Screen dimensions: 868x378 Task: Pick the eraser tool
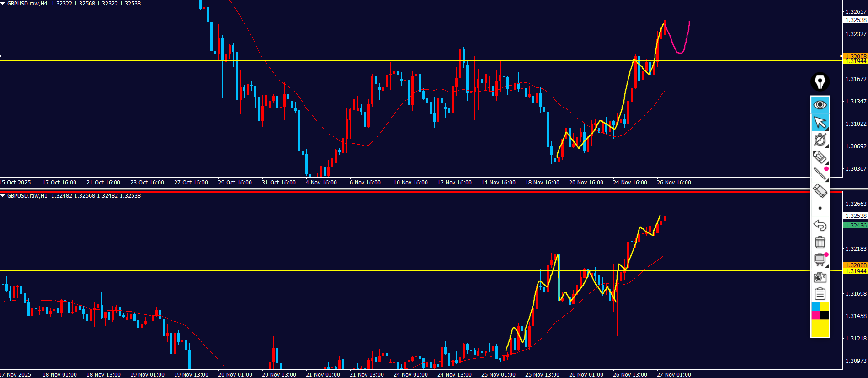(820, 191)
